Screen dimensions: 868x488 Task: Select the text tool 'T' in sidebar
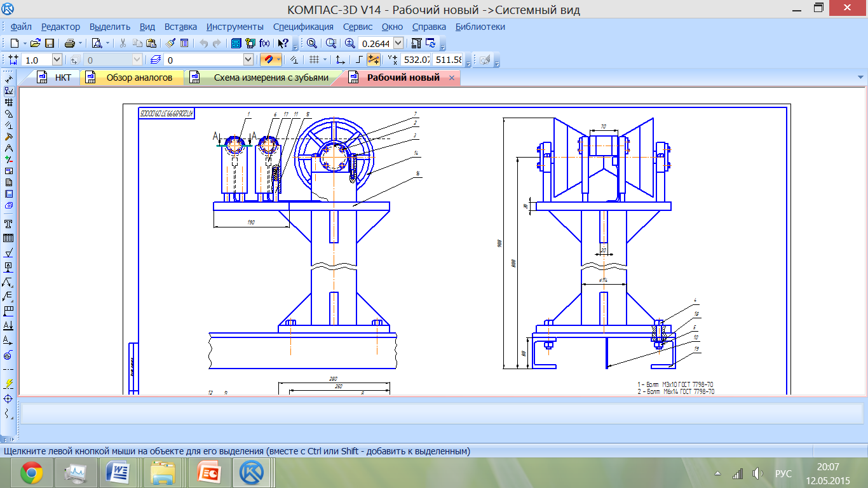pos(8,224)
